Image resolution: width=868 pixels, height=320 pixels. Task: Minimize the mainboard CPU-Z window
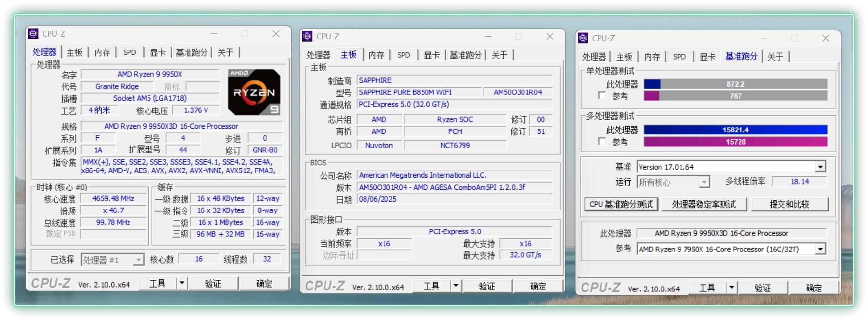[x=488, y=36]
